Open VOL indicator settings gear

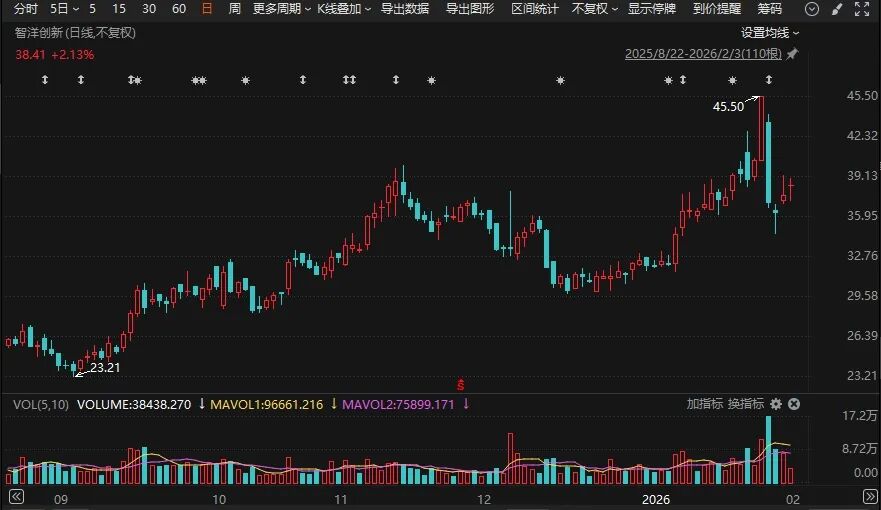click(x=775, y=404)
